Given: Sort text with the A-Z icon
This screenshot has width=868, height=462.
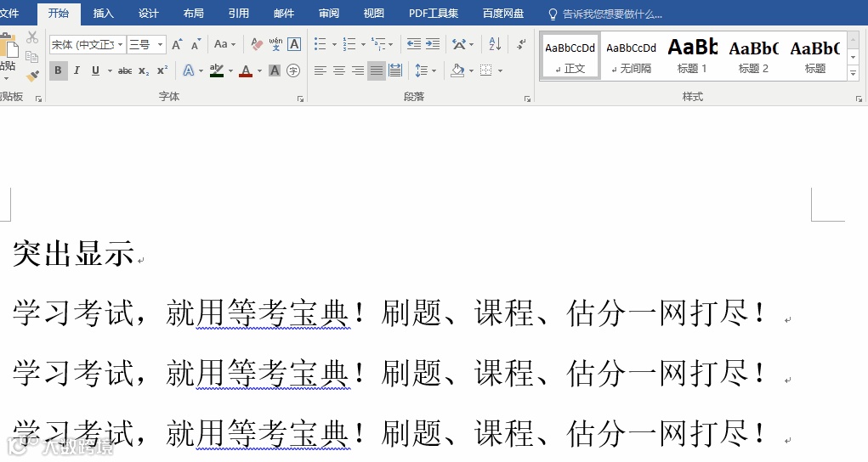Looking at the screenshot, I should click(x=495, y=44).
